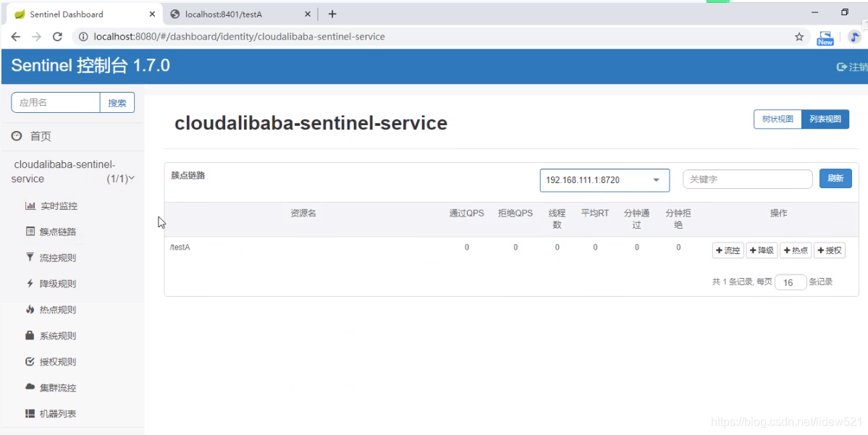Open the New extension icon in toolbar

coord(825,38)
